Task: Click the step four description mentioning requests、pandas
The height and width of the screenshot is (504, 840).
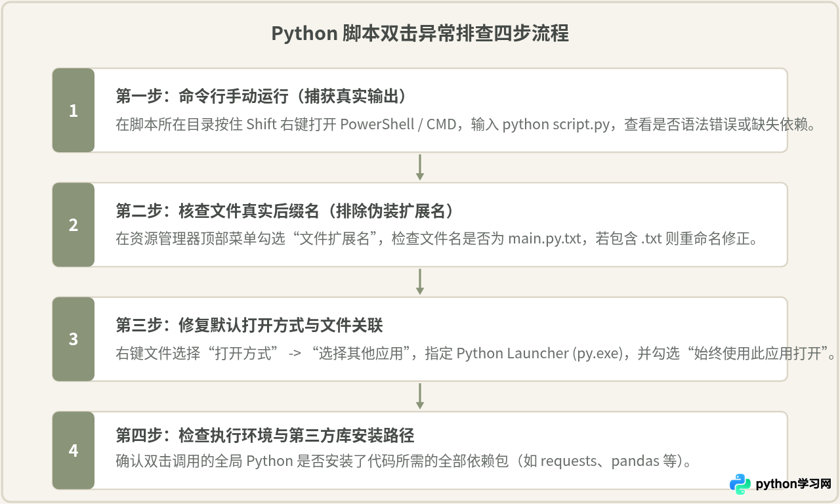Action: [404, 461]
